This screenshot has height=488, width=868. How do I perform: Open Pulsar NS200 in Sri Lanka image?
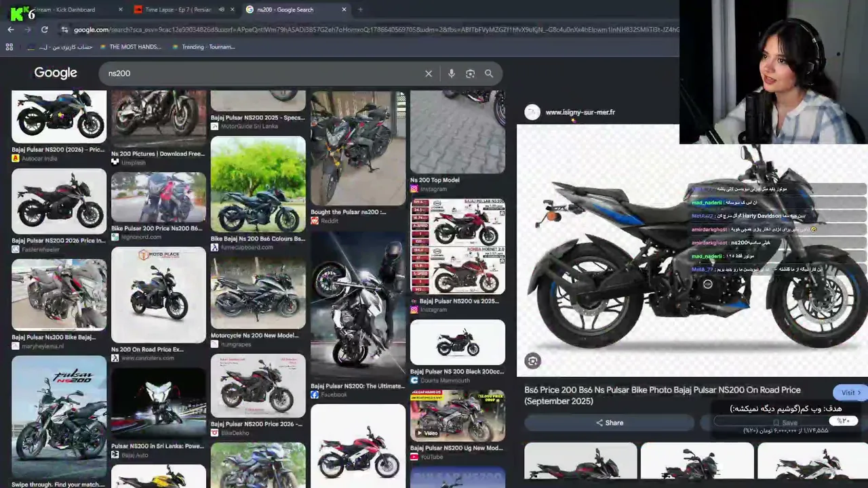159,404
